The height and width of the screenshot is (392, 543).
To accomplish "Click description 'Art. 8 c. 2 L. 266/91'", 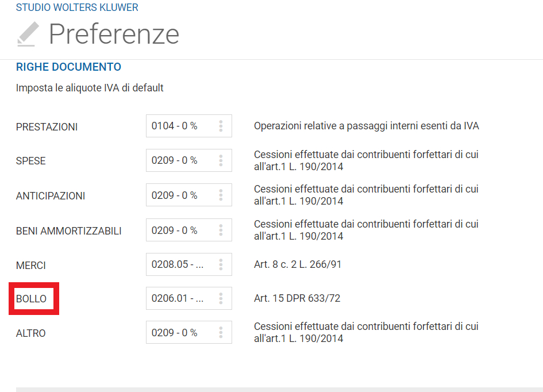I will 298,264.
